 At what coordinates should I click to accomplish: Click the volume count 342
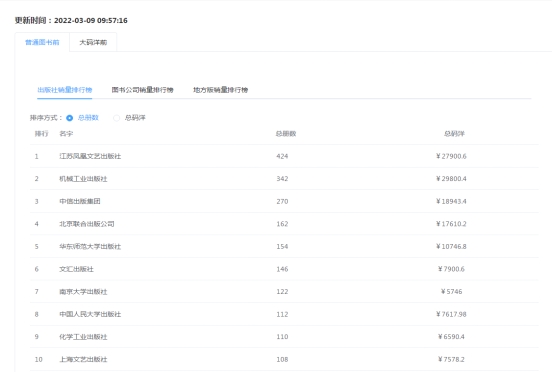tap(282, 179)
